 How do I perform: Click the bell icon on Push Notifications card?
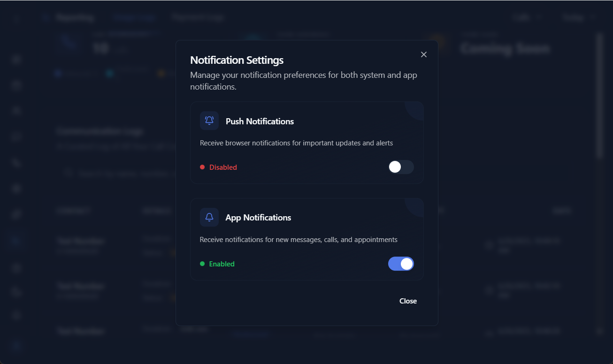coord(209,121)
